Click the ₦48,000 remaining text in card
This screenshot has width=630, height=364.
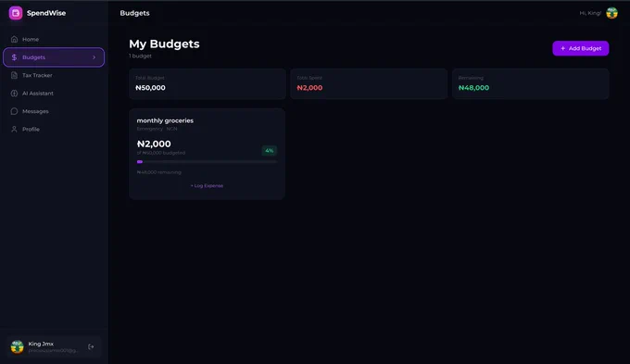coord(159,172)
